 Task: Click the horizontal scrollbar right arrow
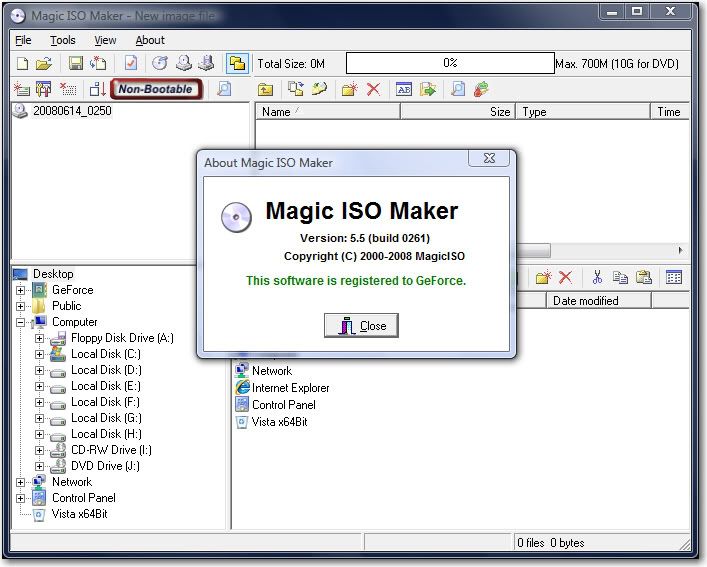[x=680, y=250]
